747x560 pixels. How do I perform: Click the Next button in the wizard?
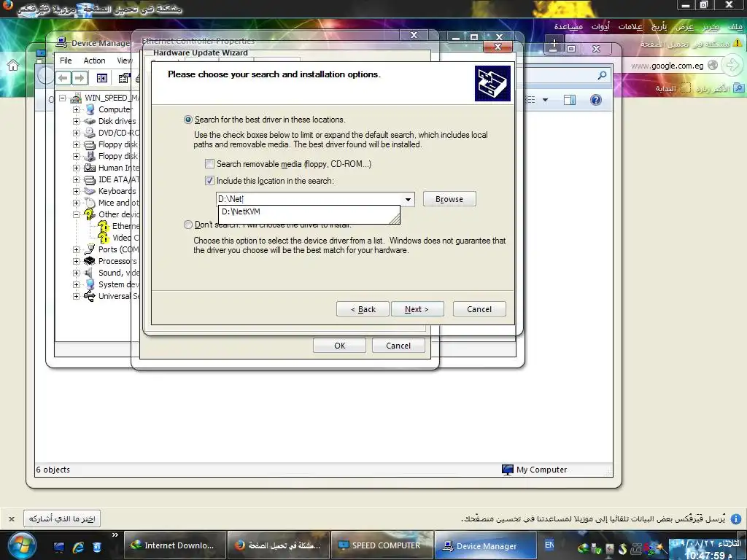point(417,309)
